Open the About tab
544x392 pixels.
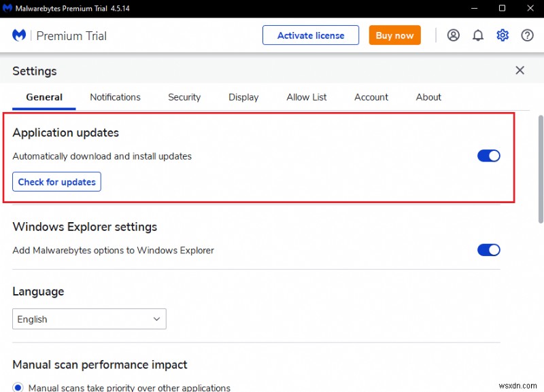428,97
